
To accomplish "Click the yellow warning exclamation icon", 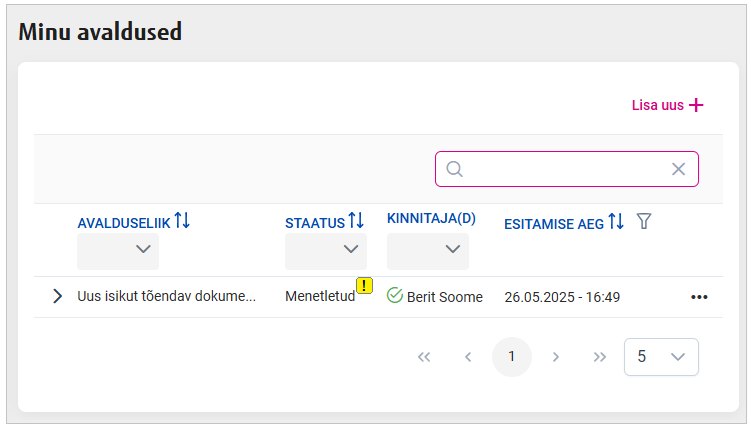I will tap(364, 286).
